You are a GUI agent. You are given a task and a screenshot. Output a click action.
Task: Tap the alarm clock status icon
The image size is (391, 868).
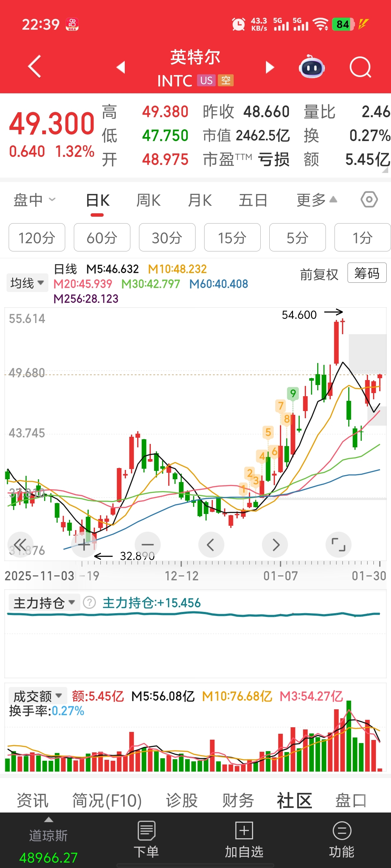[x=239, y=24]
